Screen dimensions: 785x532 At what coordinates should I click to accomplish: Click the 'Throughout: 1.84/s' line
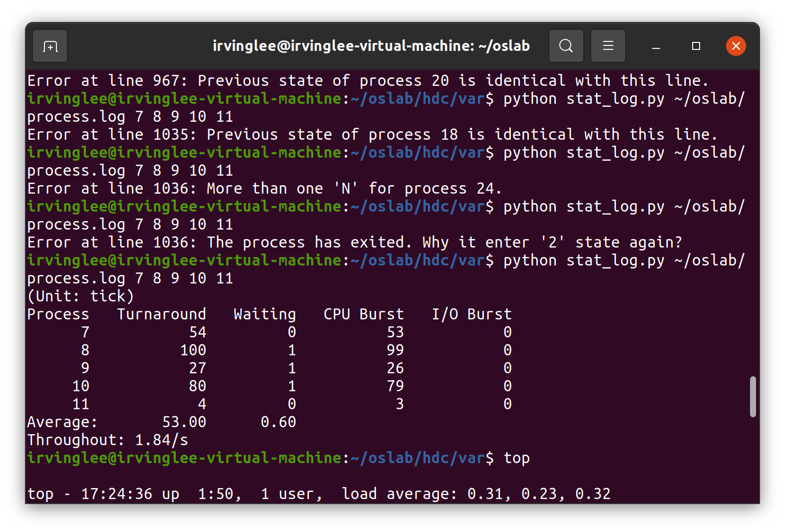click(x=107, y=440)
